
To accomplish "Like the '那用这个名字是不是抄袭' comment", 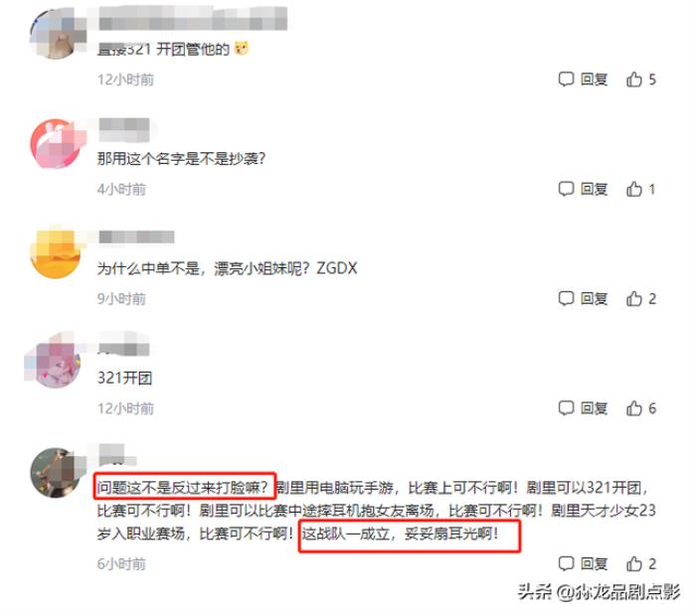I will [634, 189].
